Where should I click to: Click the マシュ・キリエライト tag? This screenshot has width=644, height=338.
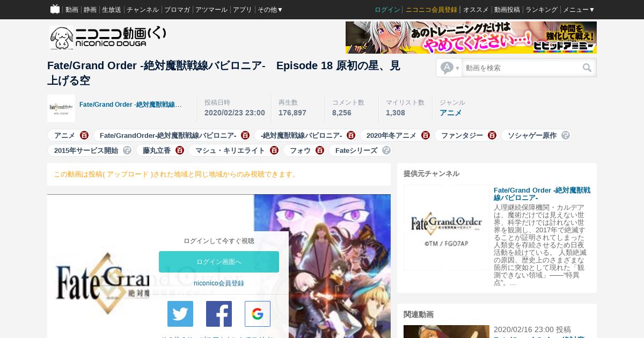tap(230, 150)
